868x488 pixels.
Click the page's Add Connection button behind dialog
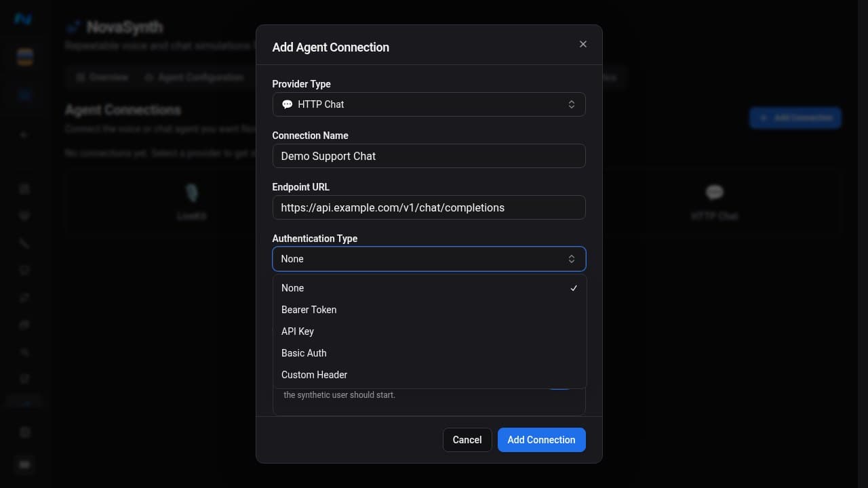point(795,117)
